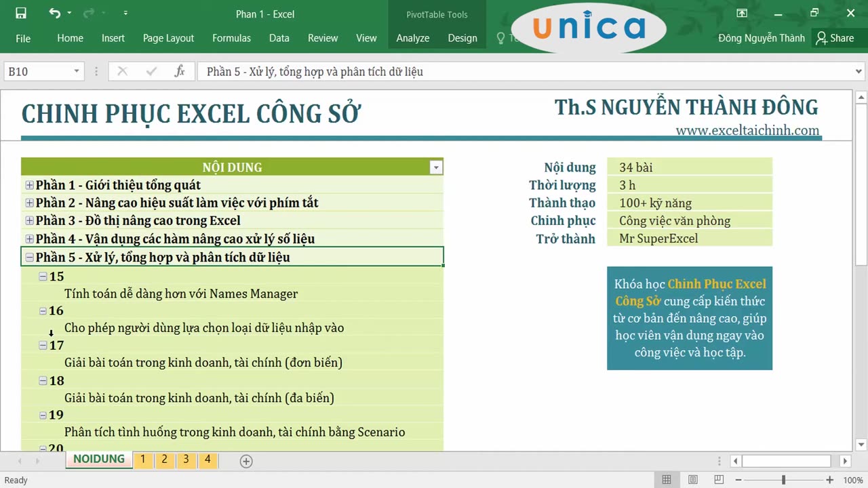Viewport: 868px width, 488px height.
Task: Switch to the Home ribbon tab
Action: pyautogui.click(x=70, y=38)
